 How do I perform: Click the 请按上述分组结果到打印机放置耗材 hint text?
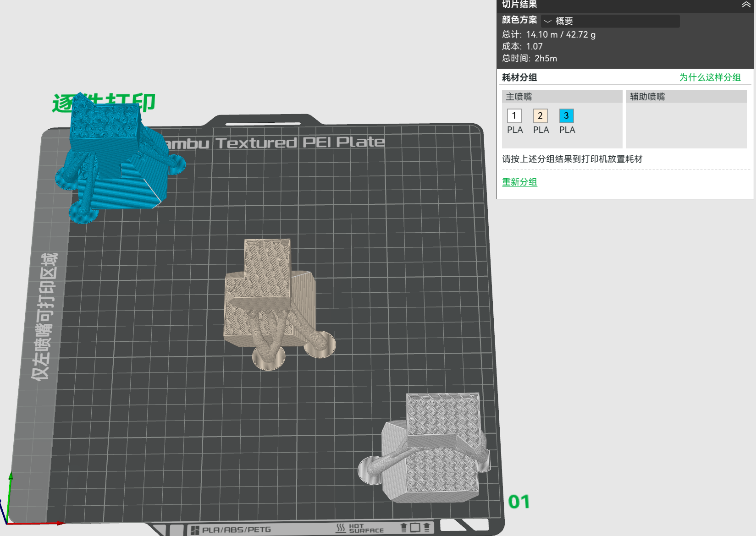click(x=572, y=159)
